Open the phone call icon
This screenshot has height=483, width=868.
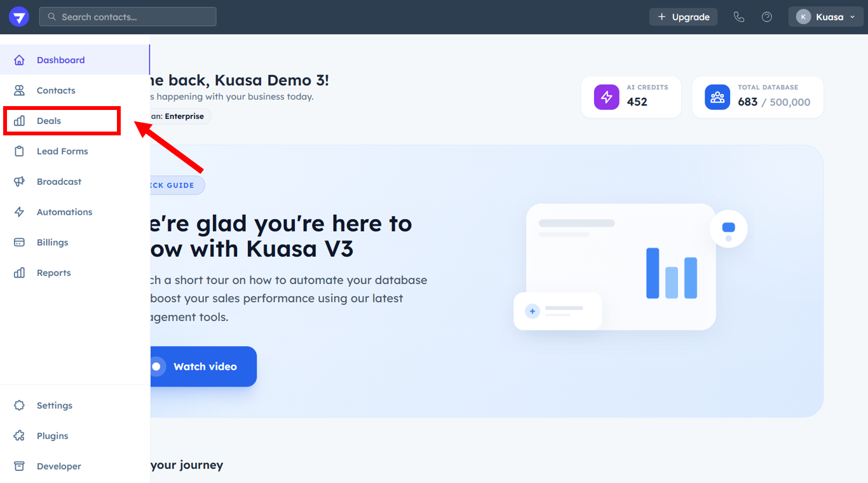coord(738,17)
